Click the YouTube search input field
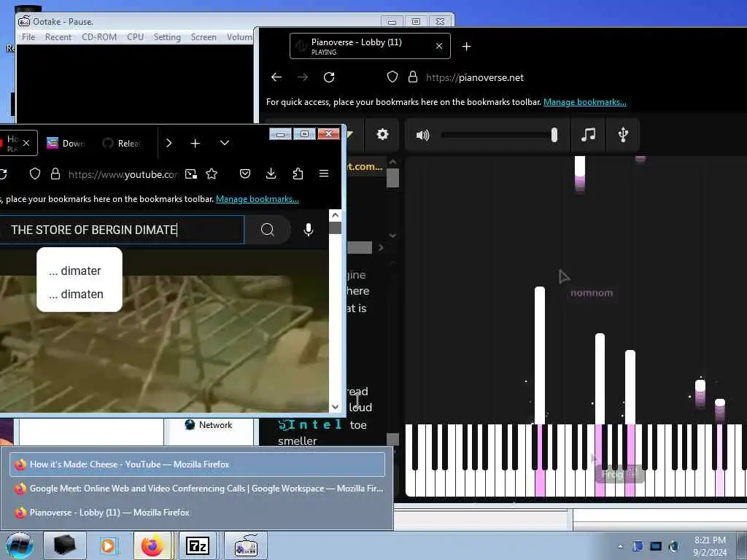The width and height of the screenshot is (747, 560). [x=122, y=230]
